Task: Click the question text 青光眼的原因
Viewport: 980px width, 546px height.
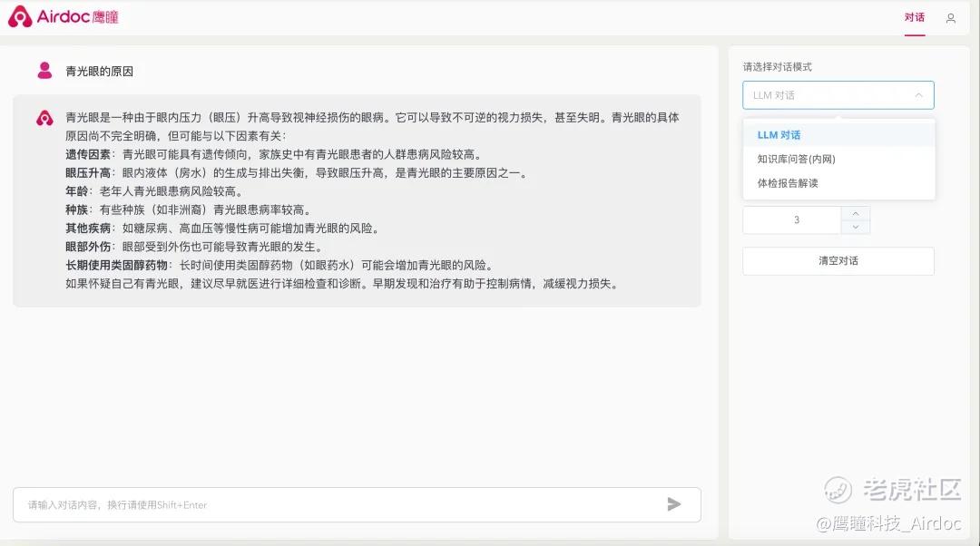Action: pyautogui.click(x=100, y=72)
